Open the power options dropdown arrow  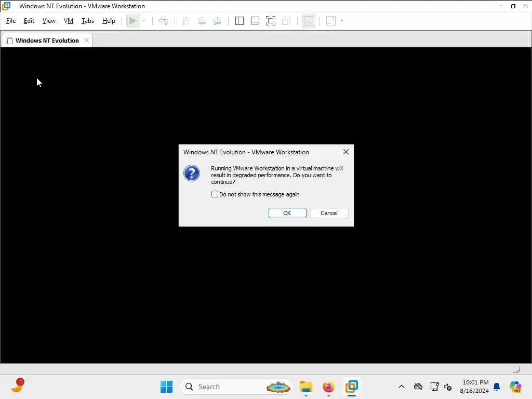point(144,21)
